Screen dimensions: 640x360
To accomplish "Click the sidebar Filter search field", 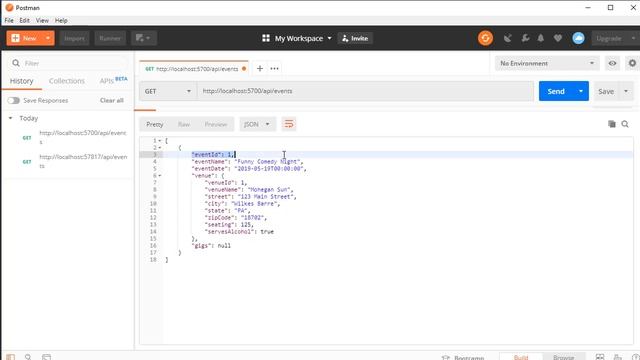I will [68, 63].
